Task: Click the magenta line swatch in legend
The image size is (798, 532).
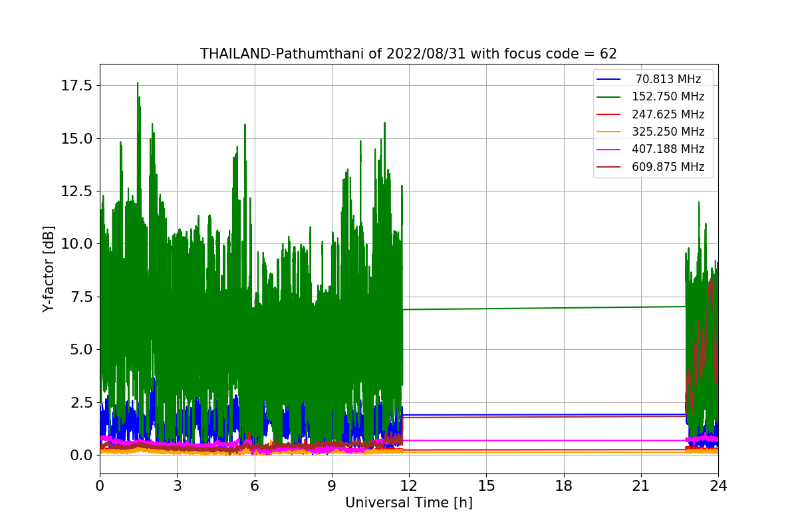Action: [x=608, y=149]
